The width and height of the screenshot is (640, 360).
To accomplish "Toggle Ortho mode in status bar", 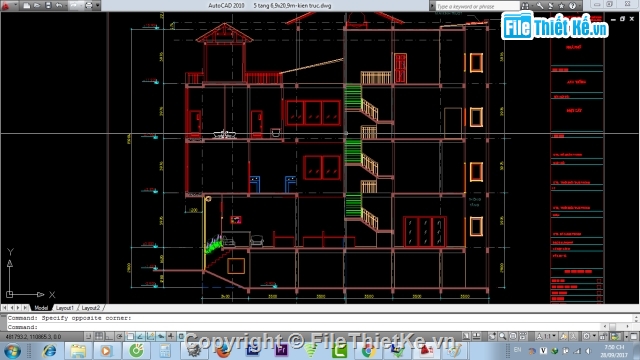I will click(109, 336).
